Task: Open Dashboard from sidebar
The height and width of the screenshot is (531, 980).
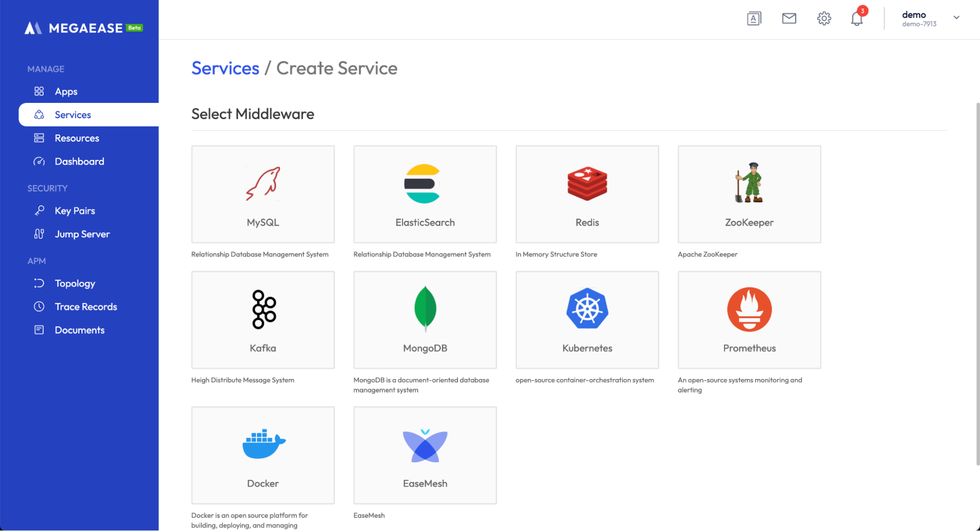Action: [79, 161]
